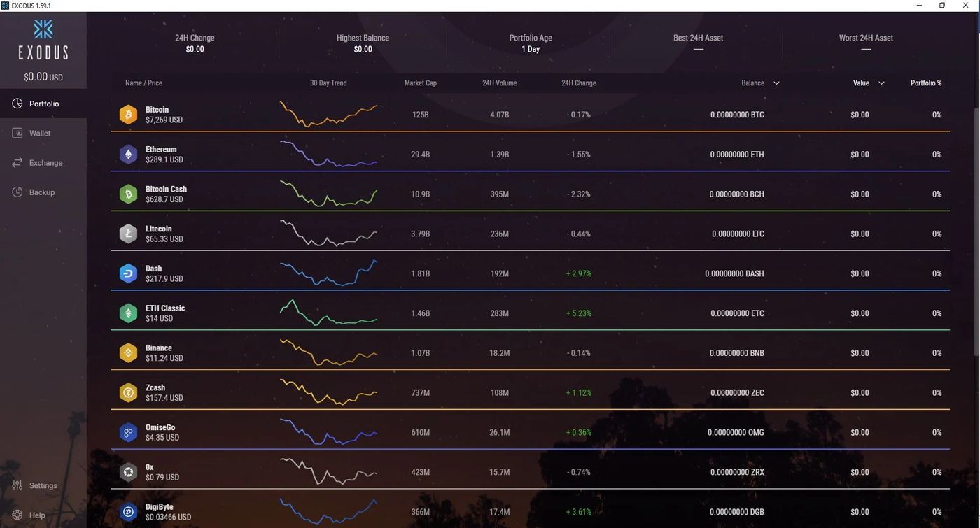
Task: Click the Exchange arrows icon
Action: click(17, 162)
